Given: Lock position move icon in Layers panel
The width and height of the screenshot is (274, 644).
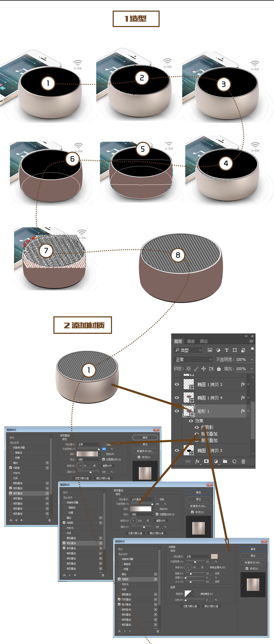Looking at the screenshot, I should pyautogui.click(x=203, y=369).
